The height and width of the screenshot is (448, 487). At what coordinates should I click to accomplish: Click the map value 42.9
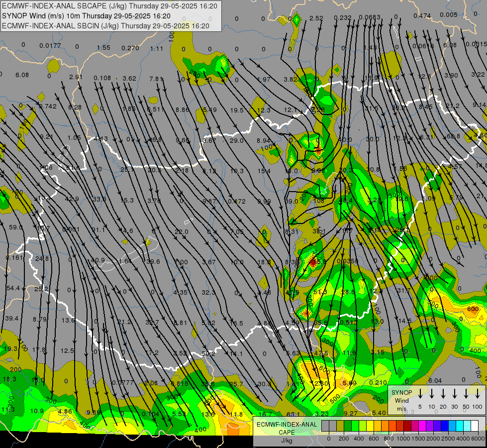point(72,199)
